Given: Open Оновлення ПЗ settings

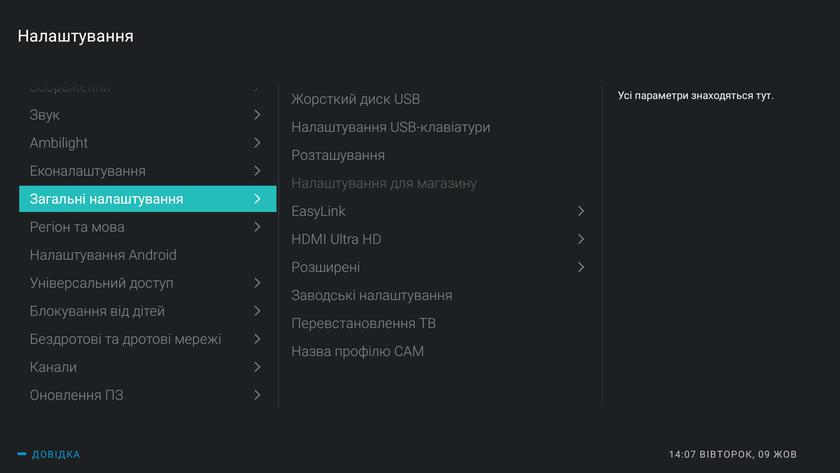Looking at the screenshot, I should point(77,395).
